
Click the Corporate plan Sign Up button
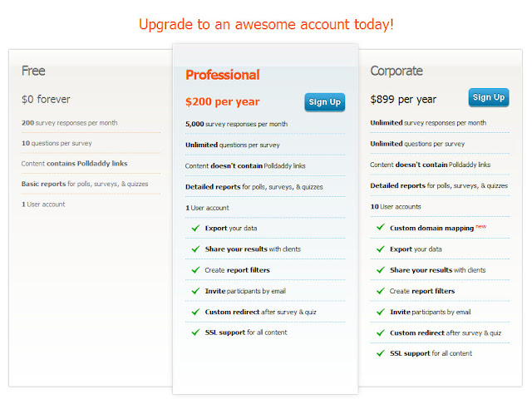(x=489, y=97)
